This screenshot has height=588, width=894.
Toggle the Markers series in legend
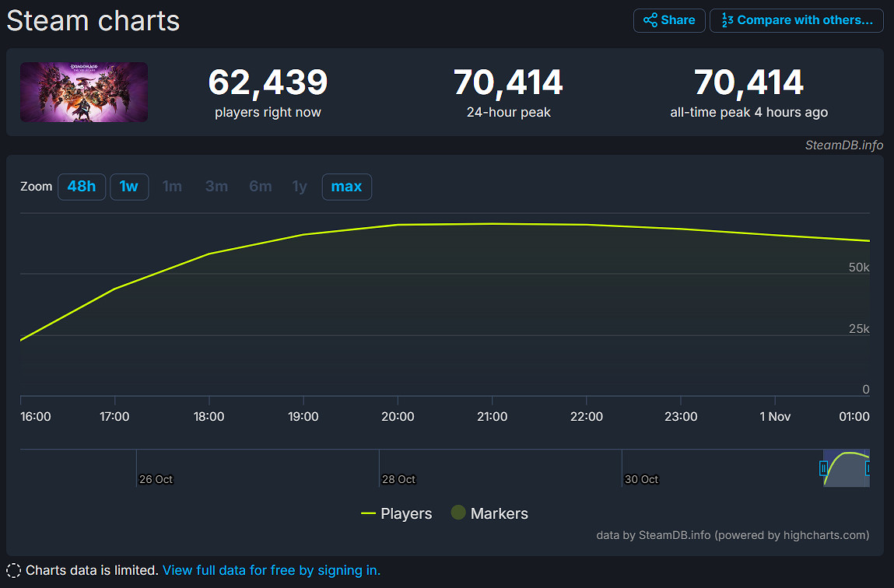[x=489, y=513]
